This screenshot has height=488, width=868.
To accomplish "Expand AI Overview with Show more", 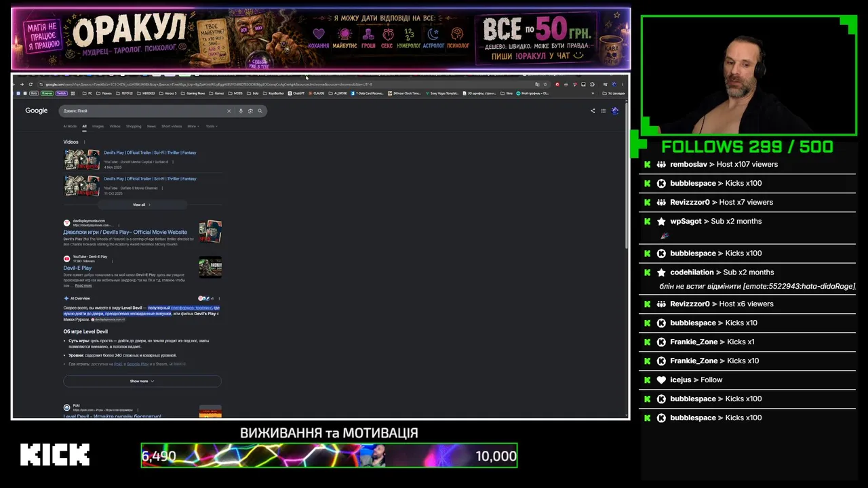I will click(142, 381).
